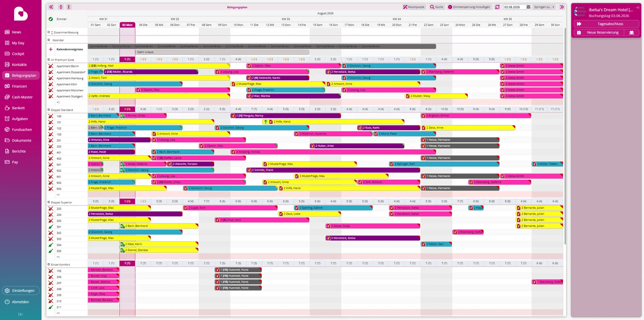Collapse the sidebar with the bottom arrow

click(x=21, y=314)
